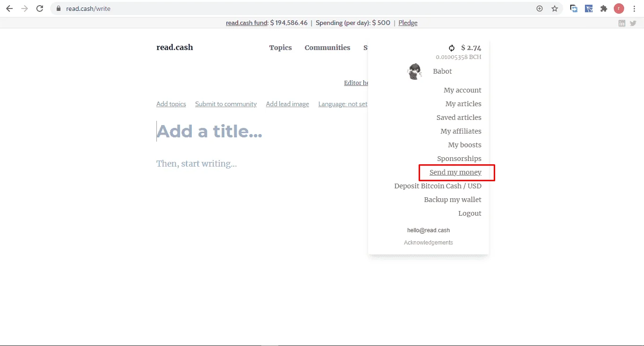The height and width of the screenshot is (346, 644).
Task: Click the address bar URL read.cash/write
Action: [88, 8]
